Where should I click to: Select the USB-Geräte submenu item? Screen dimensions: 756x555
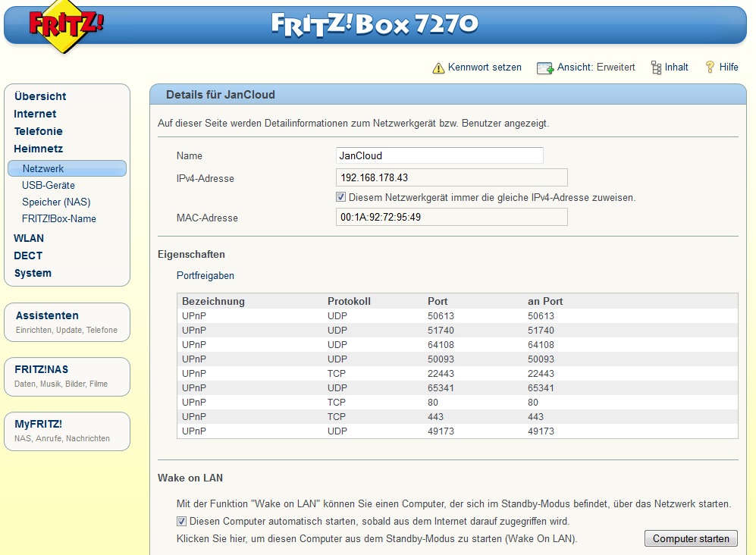click(49, 185)
